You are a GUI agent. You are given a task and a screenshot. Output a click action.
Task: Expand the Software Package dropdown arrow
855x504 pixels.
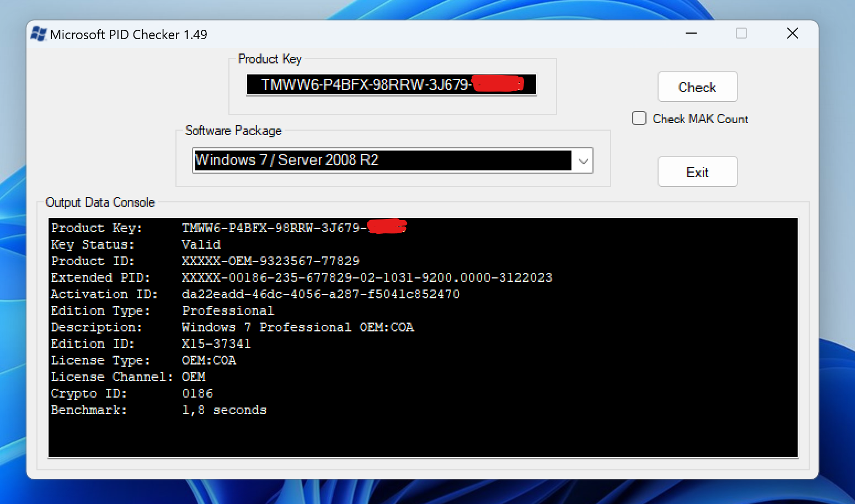(x=583, y=160)
